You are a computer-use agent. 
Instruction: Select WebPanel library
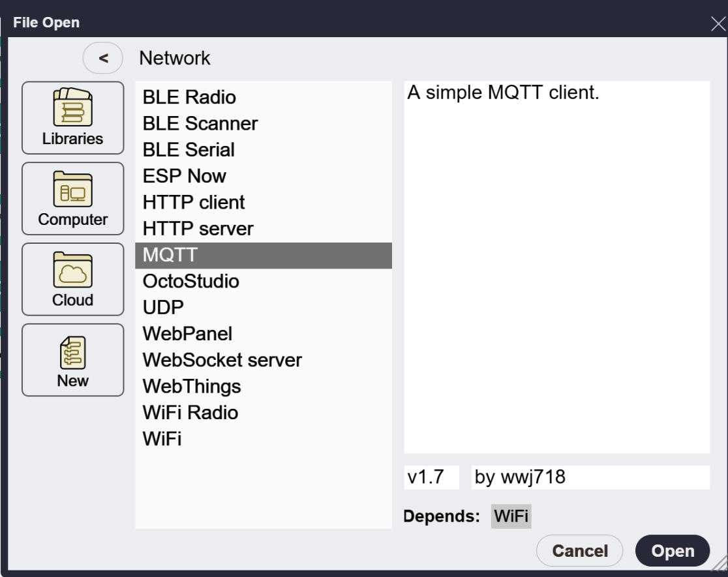(264, 334)
